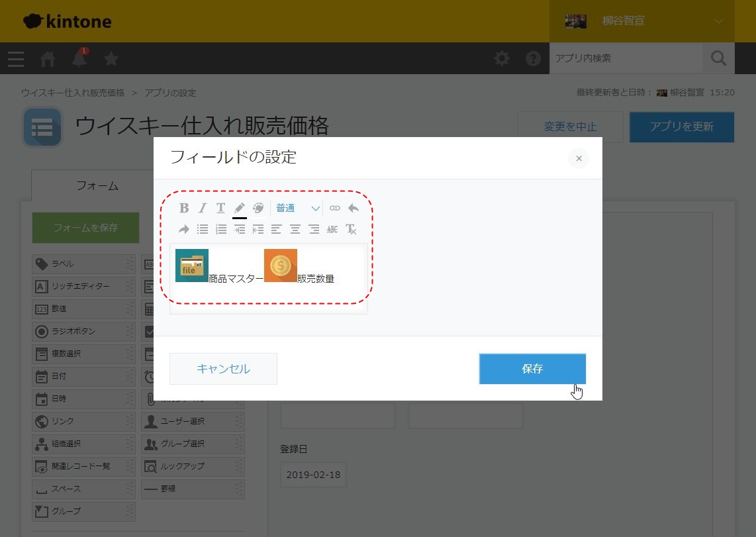756x537 pixels.
Task: Select the スペース field in palette
Action: click(83, 489)
